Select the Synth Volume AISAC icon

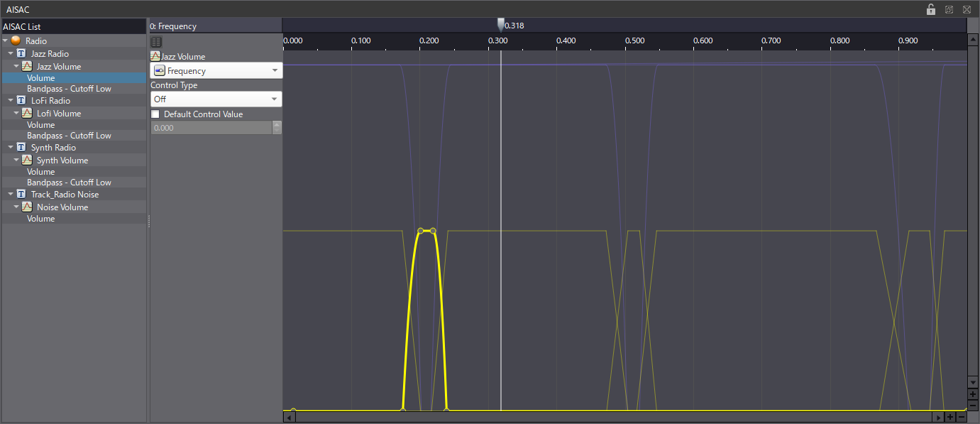pyautogui.click(x=27, y=161)
